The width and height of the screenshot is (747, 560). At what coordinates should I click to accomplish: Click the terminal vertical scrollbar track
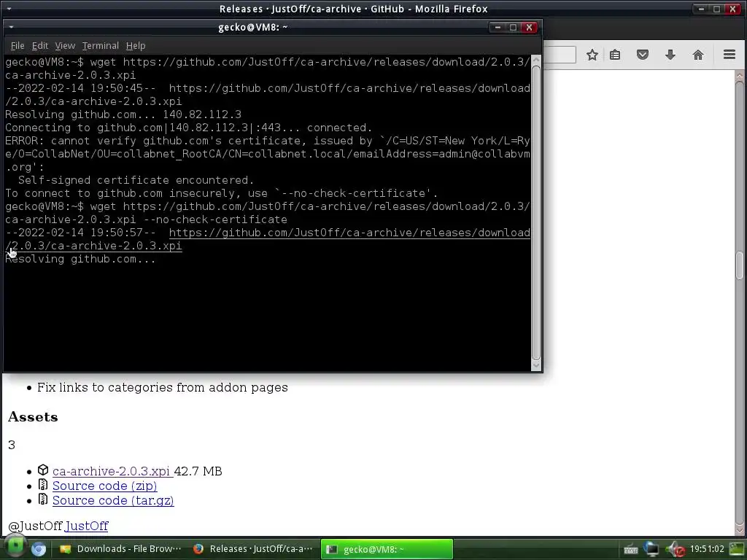[536, 213]
